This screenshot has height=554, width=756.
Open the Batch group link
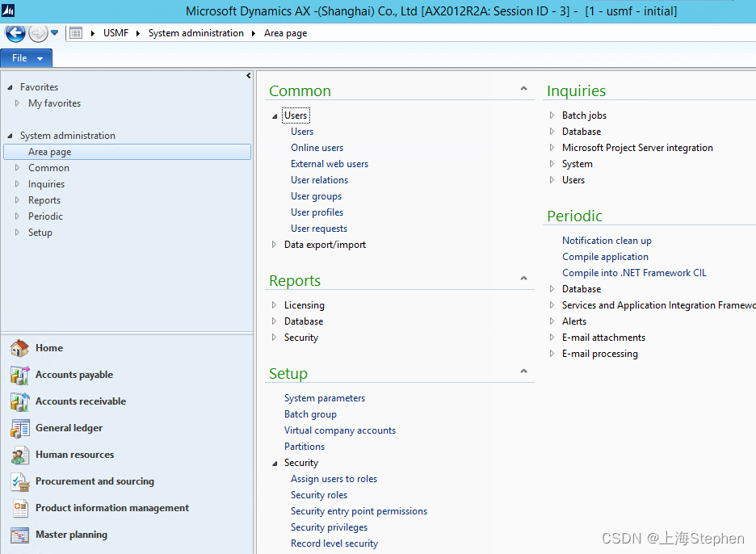coord(310,414)
